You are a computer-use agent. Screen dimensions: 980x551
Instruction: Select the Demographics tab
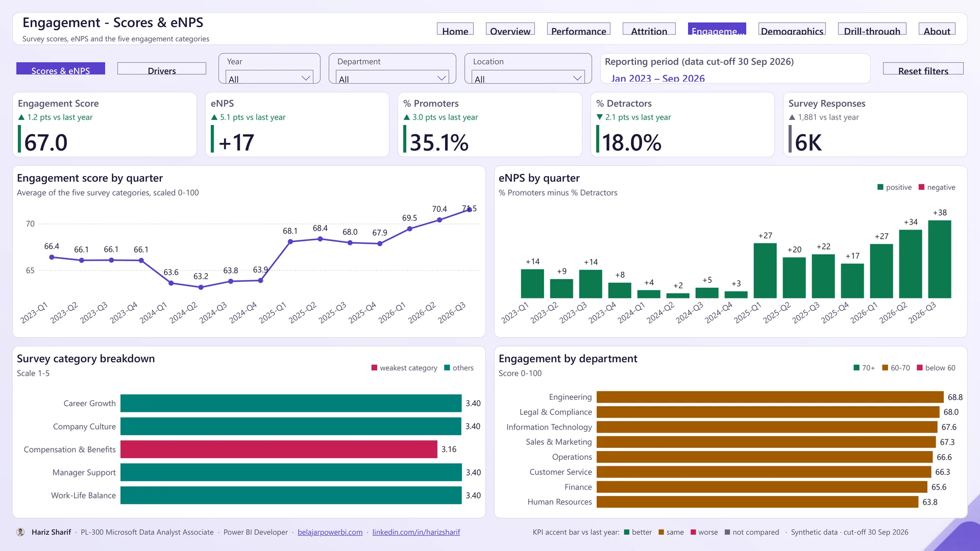click(x=792, y=30)
